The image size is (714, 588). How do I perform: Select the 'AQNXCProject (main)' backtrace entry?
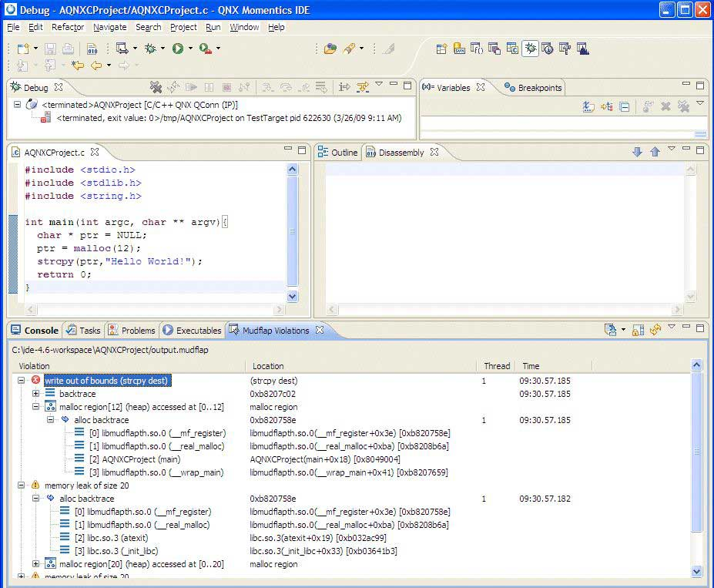(x=133, y=459)
